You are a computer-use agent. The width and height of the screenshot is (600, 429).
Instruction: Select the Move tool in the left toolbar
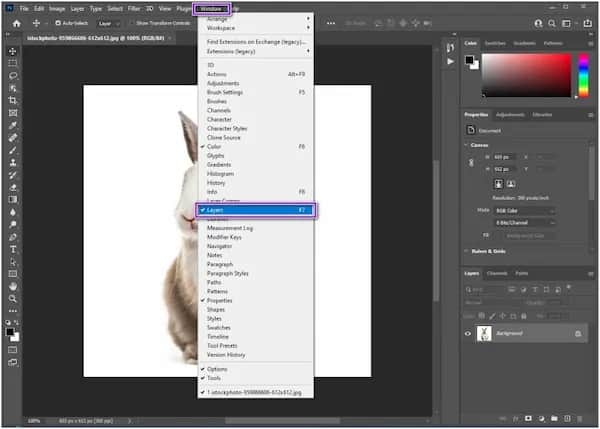[13, 51]
